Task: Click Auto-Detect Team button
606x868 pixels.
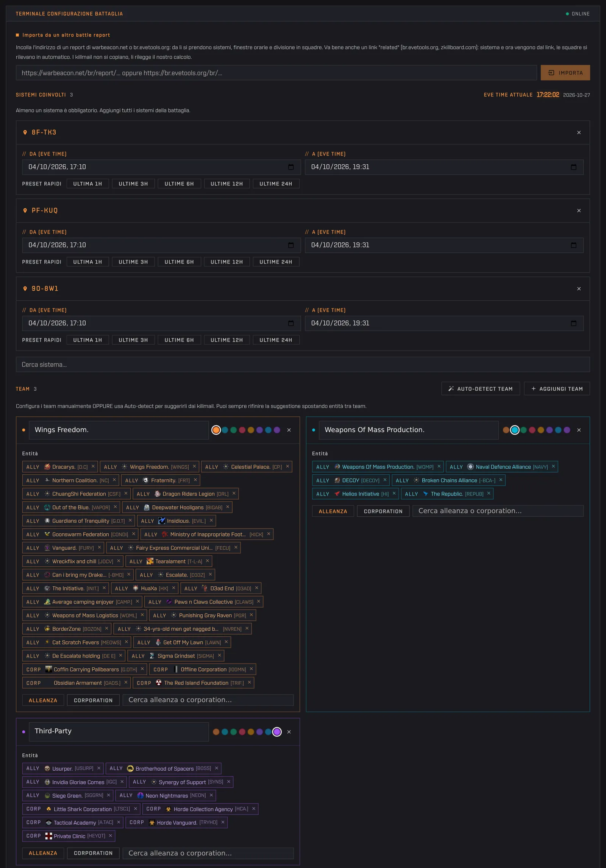Action: pyautogui.click(x=481, y=389)
